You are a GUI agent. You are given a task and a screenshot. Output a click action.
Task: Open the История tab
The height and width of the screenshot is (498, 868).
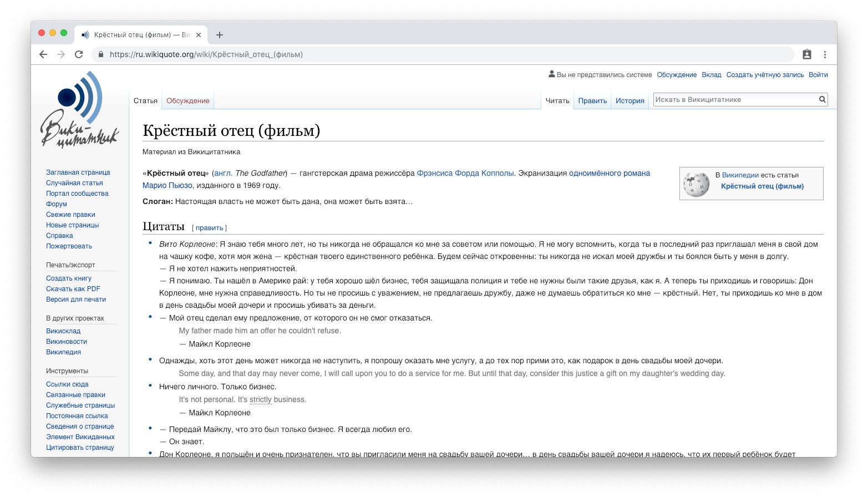click(630, 101)
